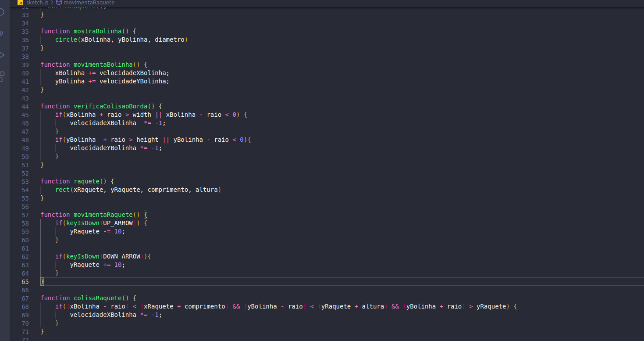Click the colisaRaquete function name on line 67
The width and height of the screenshot is (644, 341).
(97, 298)
